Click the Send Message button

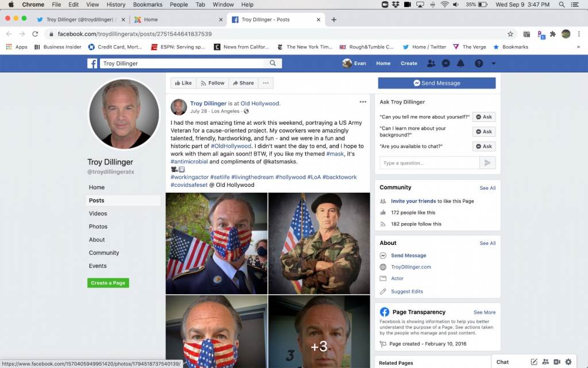[436, 83]
